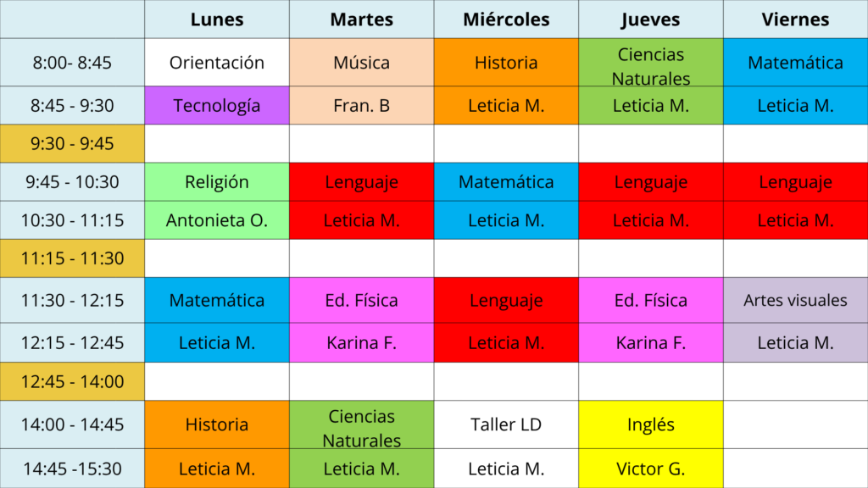868x488 pixels.
Task: Select the Victor G. teacher cell
Action: [651, 469]
